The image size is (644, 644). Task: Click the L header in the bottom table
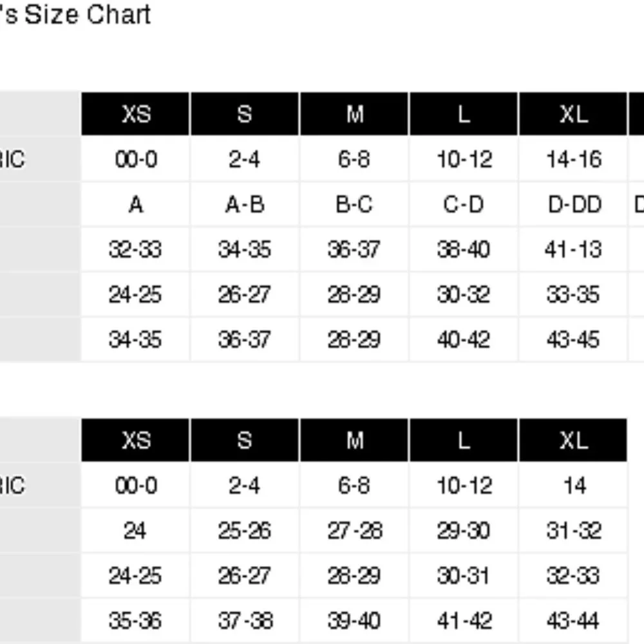click(464, 440)
